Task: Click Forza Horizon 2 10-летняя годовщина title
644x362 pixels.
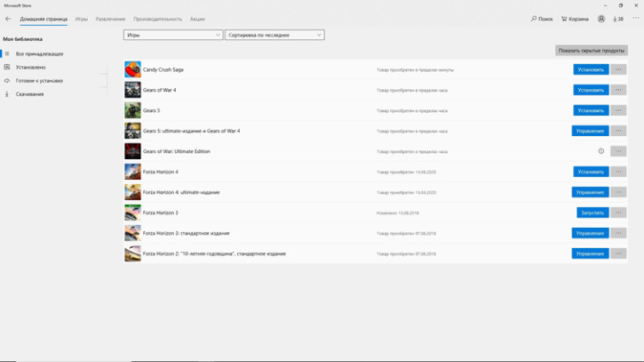Action: (x=214, y=253)
